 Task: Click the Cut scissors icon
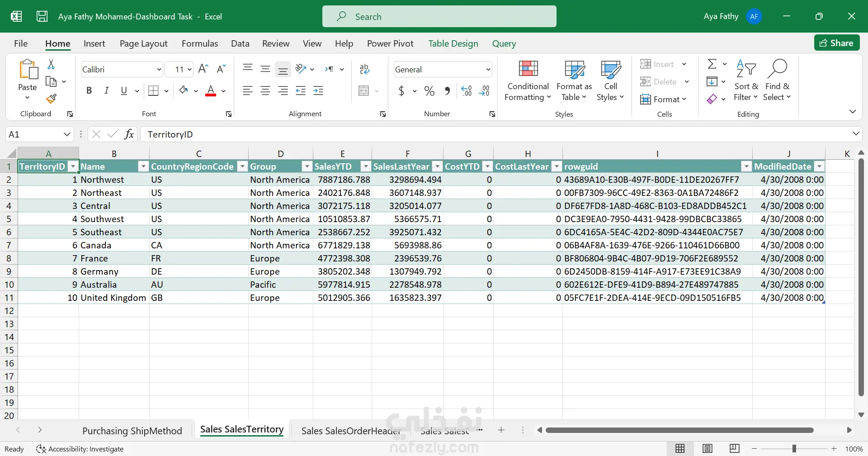click(x=51, y=65)
